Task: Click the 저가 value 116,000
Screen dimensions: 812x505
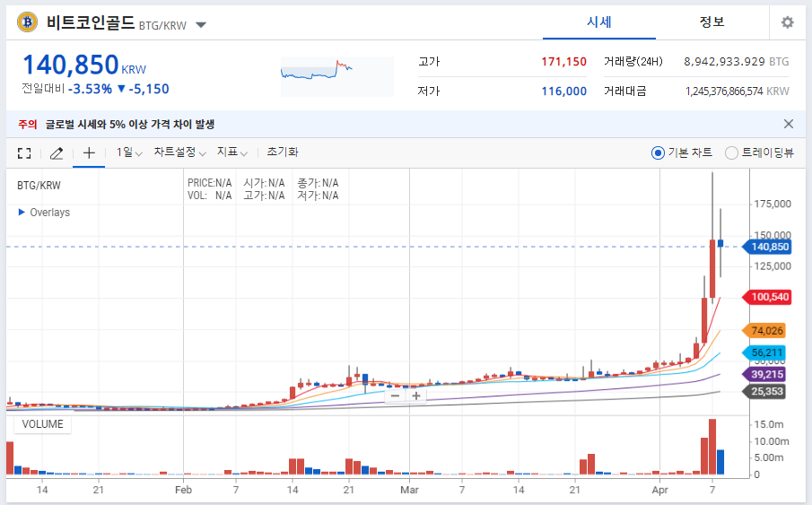Action: [563, 91]
